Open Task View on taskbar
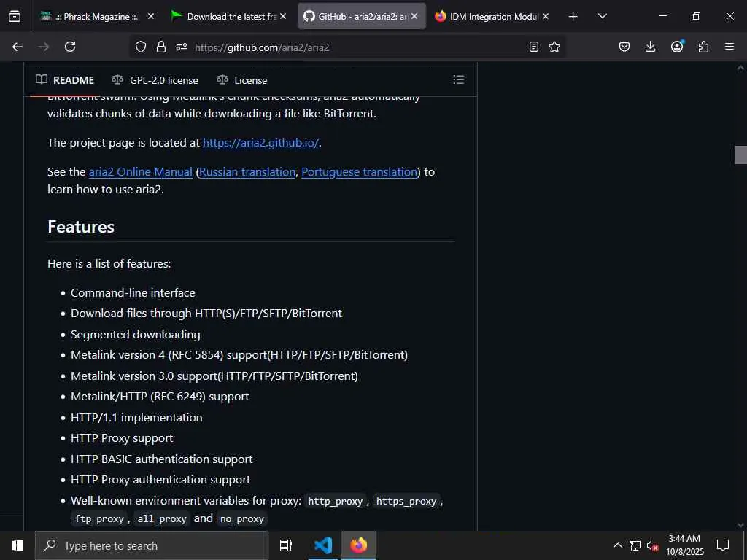The image size is (747, 560). coord(286,545)
